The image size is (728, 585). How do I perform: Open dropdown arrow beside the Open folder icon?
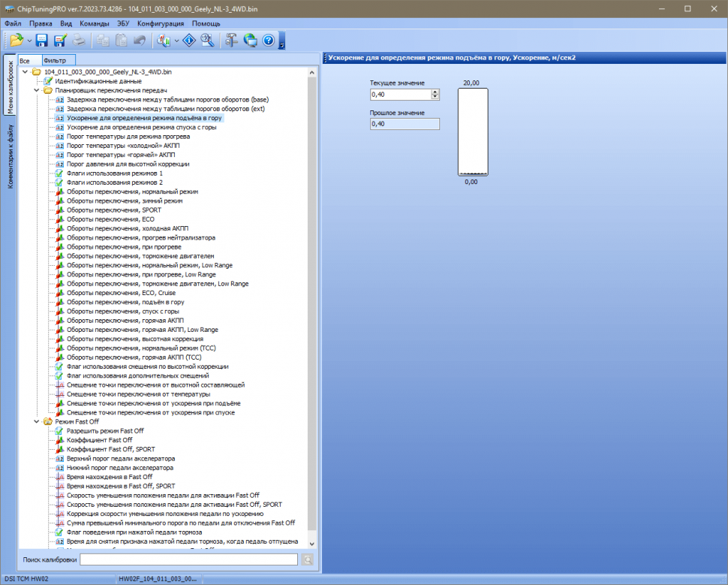(29, 41)
